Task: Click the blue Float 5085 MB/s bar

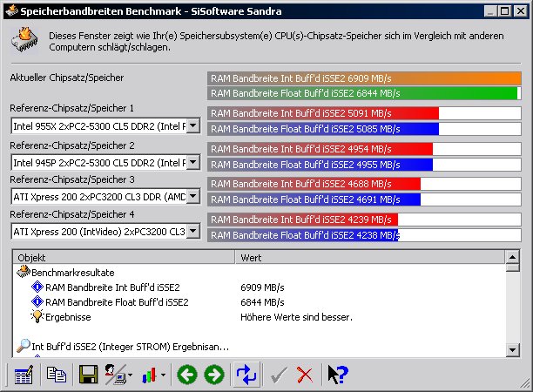Action: (x=323, y=129)
